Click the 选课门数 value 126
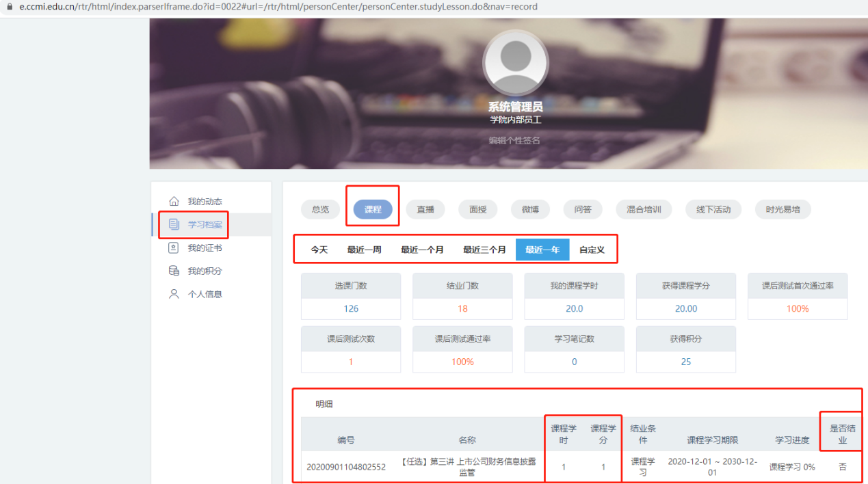This screenshot has height=484, width=868. (351, 308)
